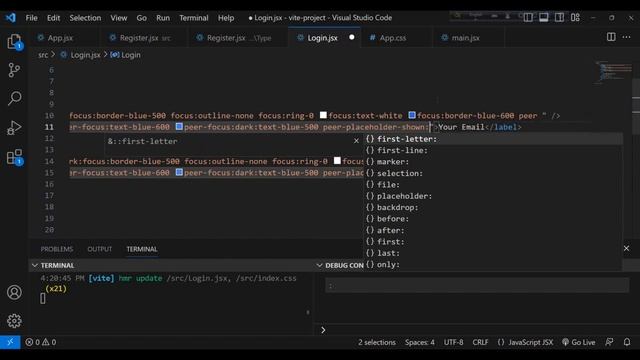Screen dimensions: 640x360
Task: Select the selection: suggestion
Action: coord(493,173)
